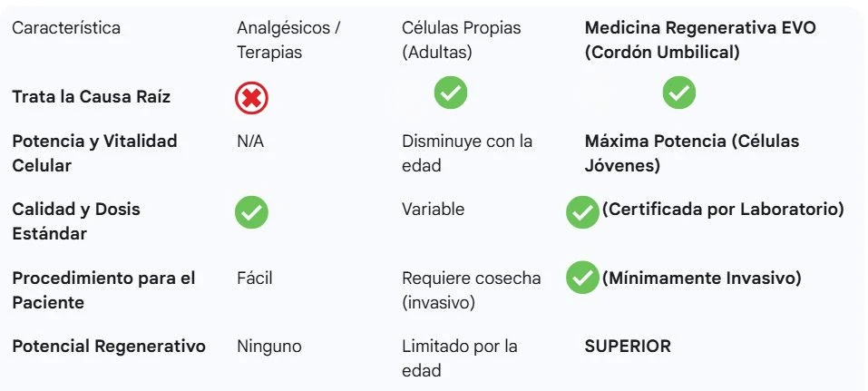
Task: Click the red X icon under Analgésicos
Action: 251,98
